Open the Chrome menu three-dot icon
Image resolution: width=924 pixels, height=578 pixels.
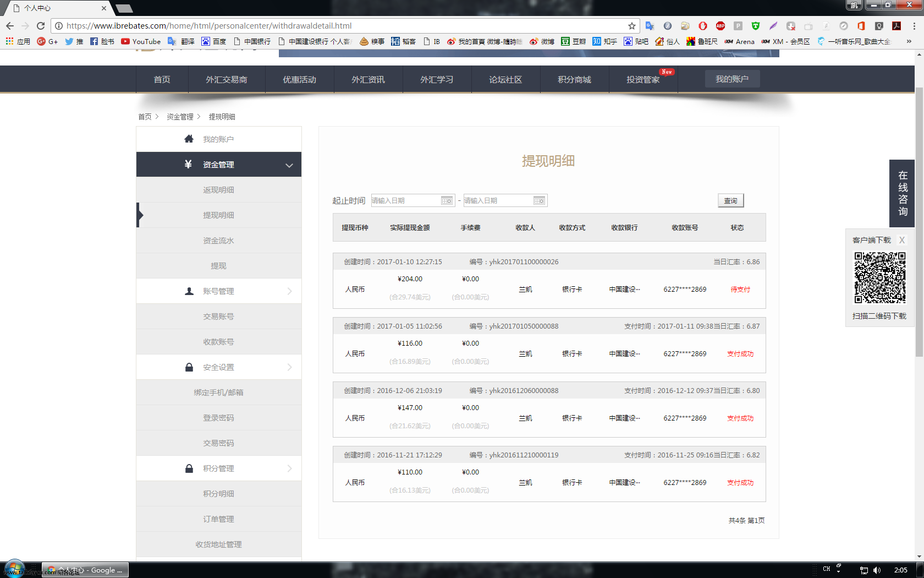click(914, 26)
